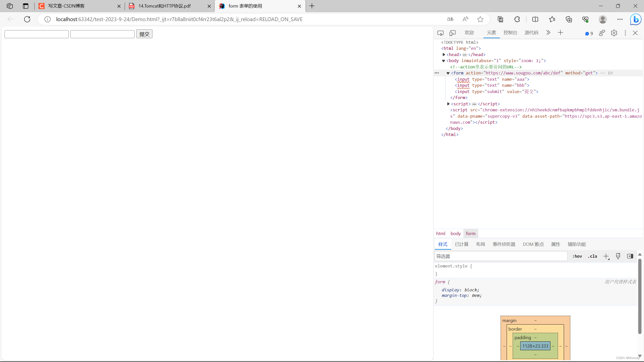Screen dimensions: 644x362
Task: Open DevTools settings gear
Action: (614, 33)
